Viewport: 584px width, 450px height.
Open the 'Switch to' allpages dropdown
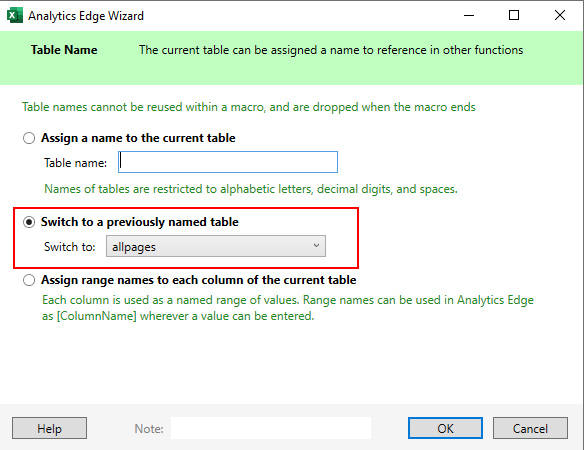pos(216,246)
